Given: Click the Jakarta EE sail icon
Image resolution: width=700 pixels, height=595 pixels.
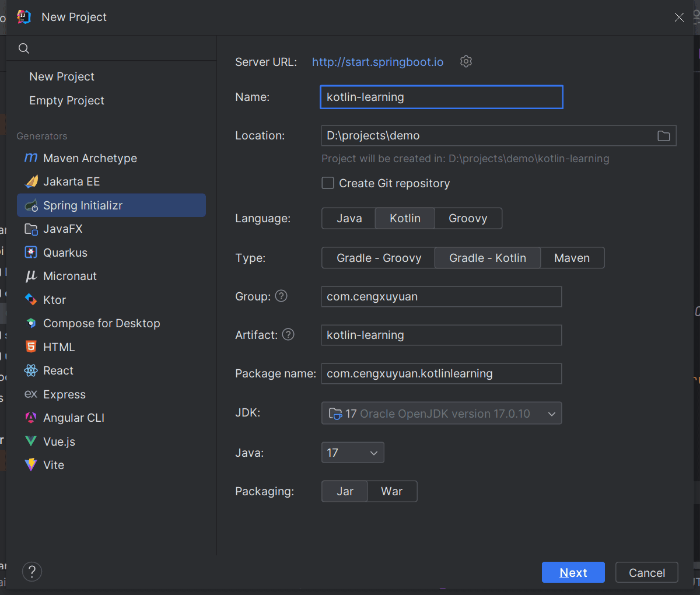Looking at the screenshot, I should pyautogui.click(x=31, y=181).
